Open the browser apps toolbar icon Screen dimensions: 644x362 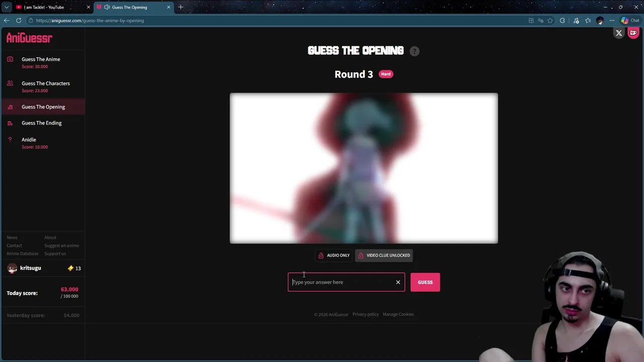click(x=531, y=21)
